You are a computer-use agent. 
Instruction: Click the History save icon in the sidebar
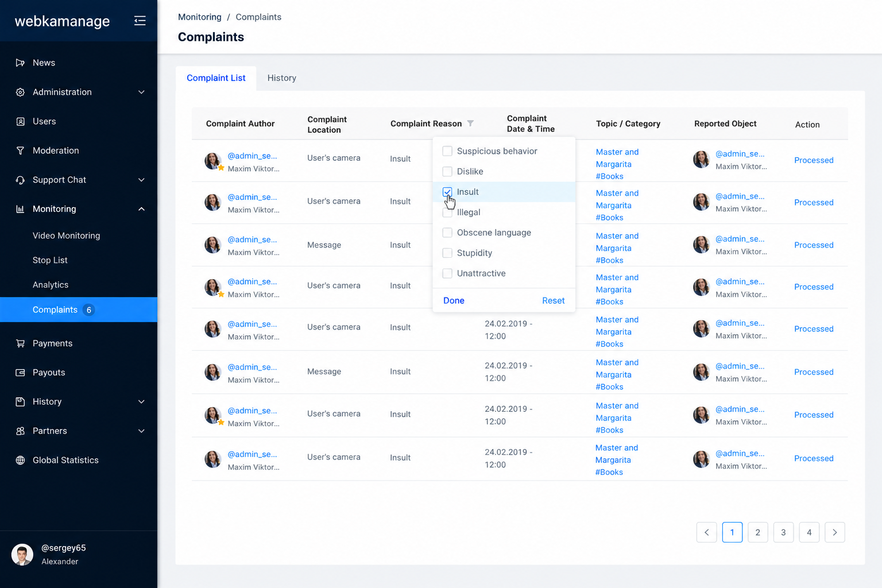tap(20, 402)
